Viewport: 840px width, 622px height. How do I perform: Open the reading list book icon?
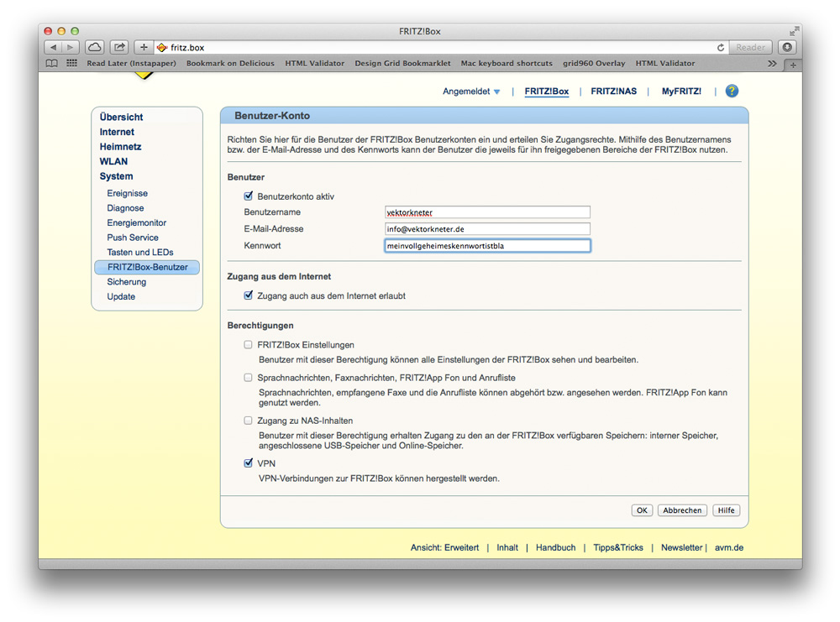click(52, 63)
